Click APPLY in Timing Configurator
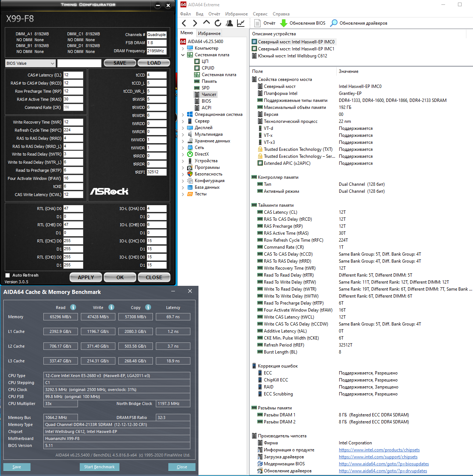Viewport: 473px width, 476px height. [x=86, y=277]
